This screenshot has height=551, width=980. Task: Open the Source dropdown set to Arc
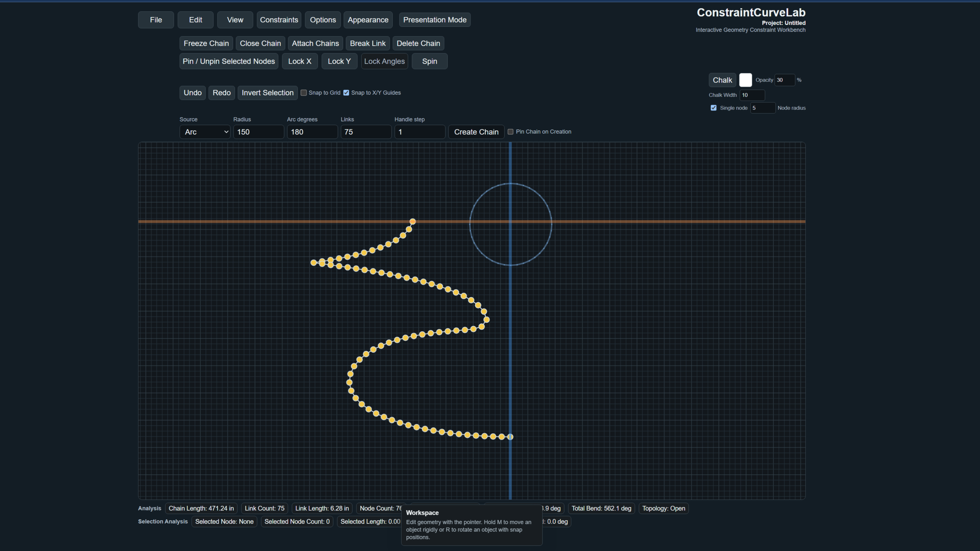[205, 132]
